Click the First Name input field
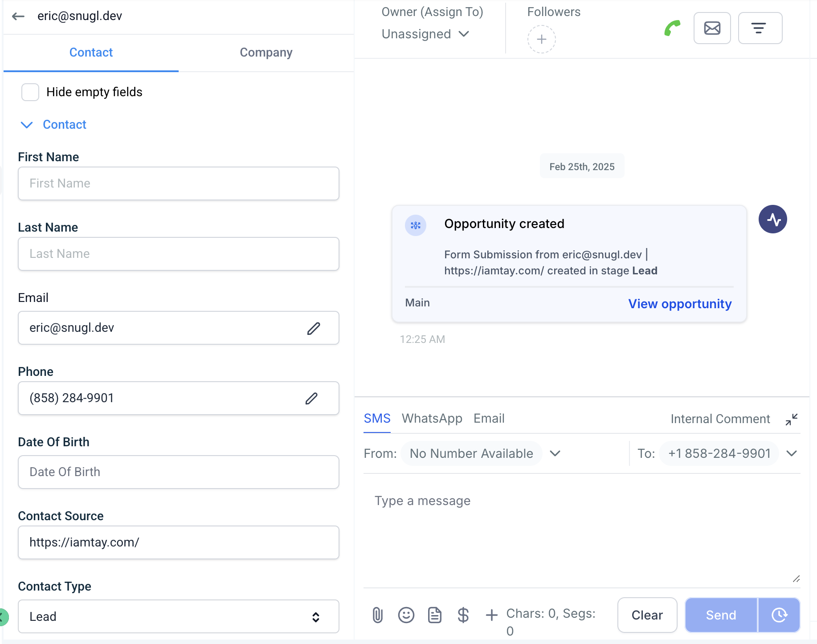This screenshot has width=817, height=644. (178, 183)
